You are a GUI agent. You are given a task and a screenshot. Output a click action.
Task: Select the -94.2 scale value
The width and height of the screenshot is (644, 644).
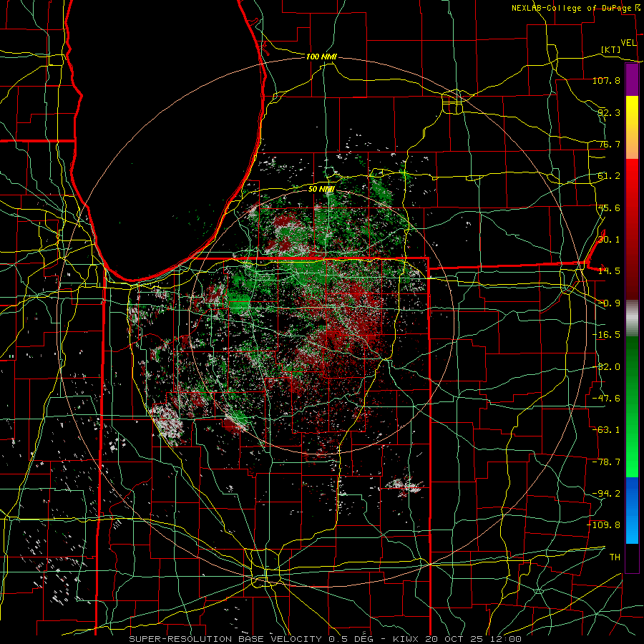point(606,494)
